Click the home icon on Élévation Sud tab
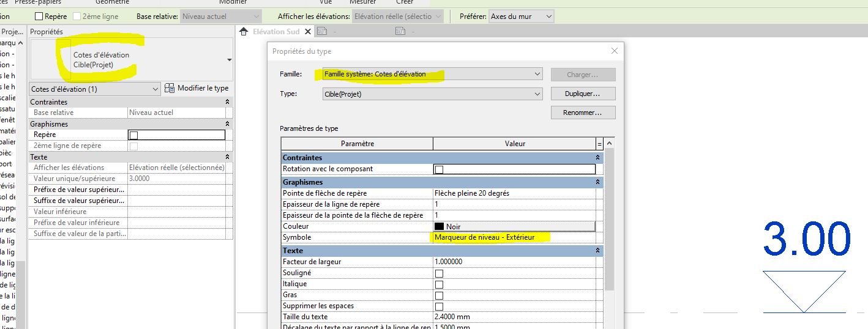 [x=244, y=32]
